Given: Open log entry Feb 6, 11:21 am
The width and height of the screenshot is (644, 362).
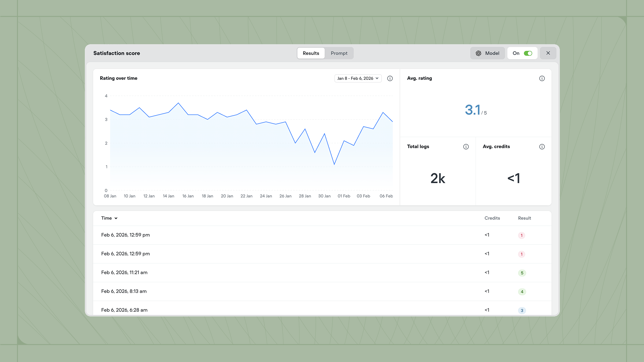Looking at the screenshot, I should tap(124, 273).
